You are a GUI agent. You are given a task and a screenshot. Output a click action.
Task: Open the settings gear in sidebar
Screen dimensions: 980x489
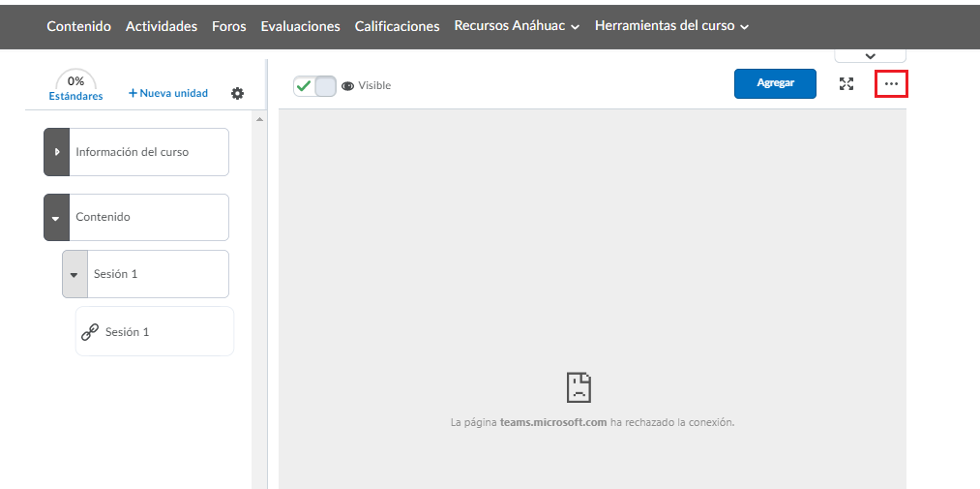237,93
